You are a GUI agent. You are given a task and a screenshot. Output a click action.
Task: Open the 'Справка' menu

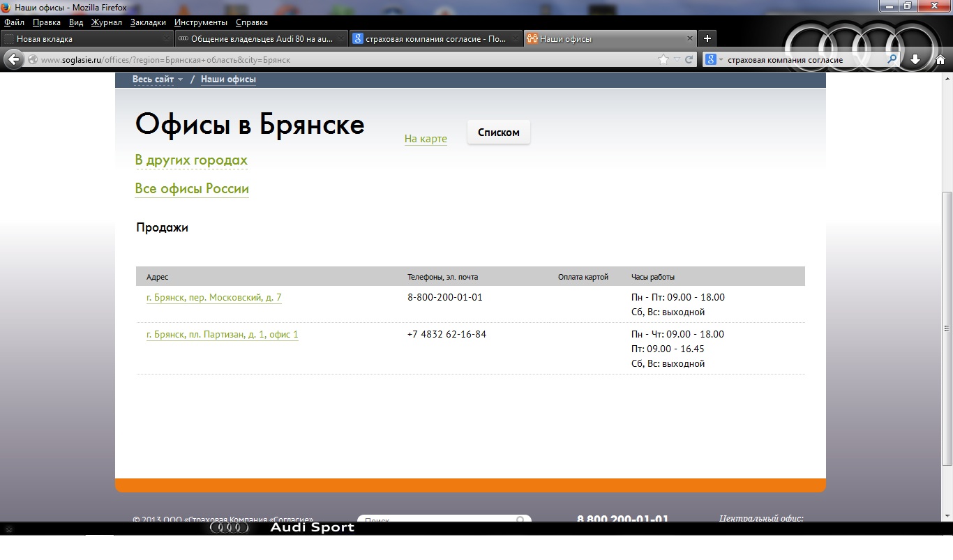coord(252,22)
